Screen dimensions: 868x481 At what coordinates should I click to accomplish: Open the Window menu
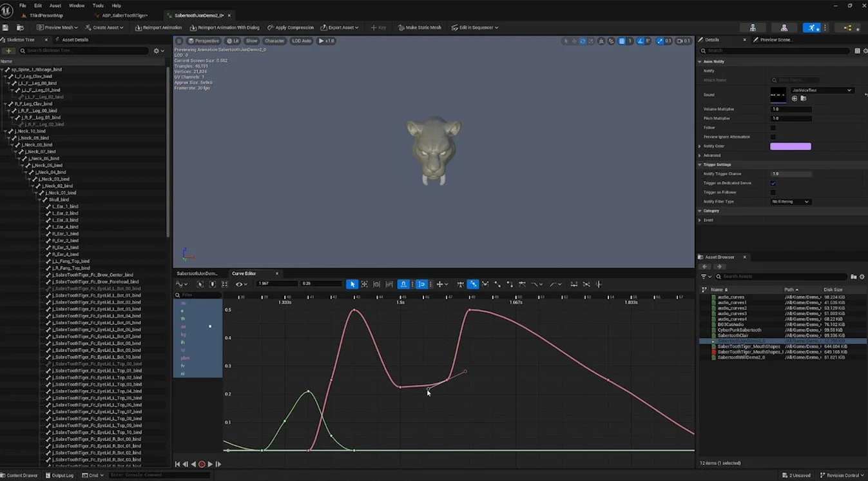(x=76, y=6)
